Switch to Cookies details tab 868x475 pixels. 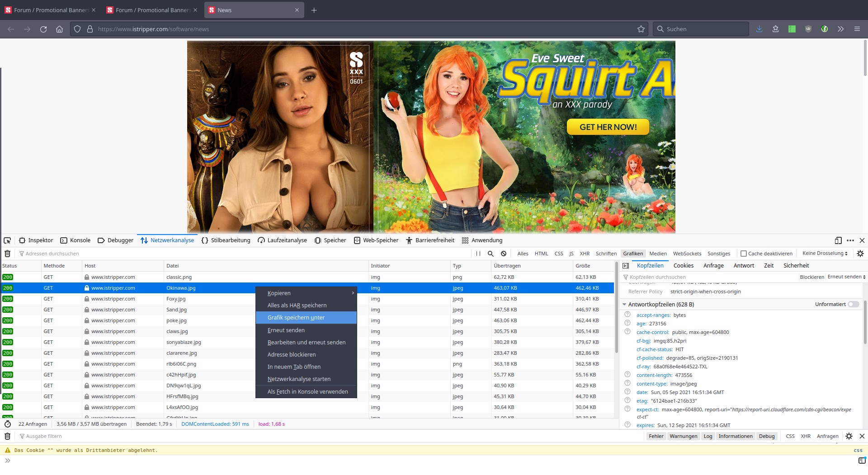click(x=683, y=266)
